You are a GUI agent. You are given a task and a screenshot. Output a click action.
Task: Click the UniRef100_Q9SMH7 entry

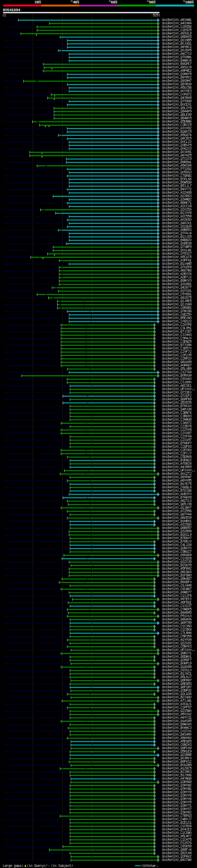coord(176,81)
